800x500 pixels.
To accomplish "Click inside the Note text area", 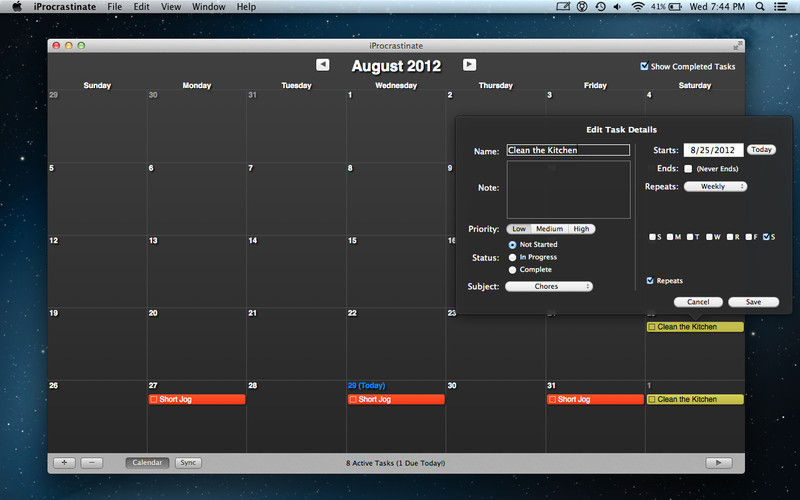I will tap(568, 190).
